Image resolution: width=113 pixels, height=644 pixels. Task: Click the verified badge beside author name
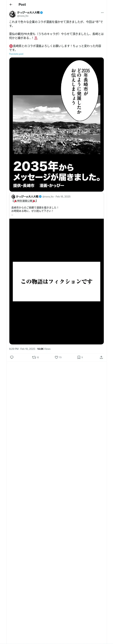coord(42,13)
